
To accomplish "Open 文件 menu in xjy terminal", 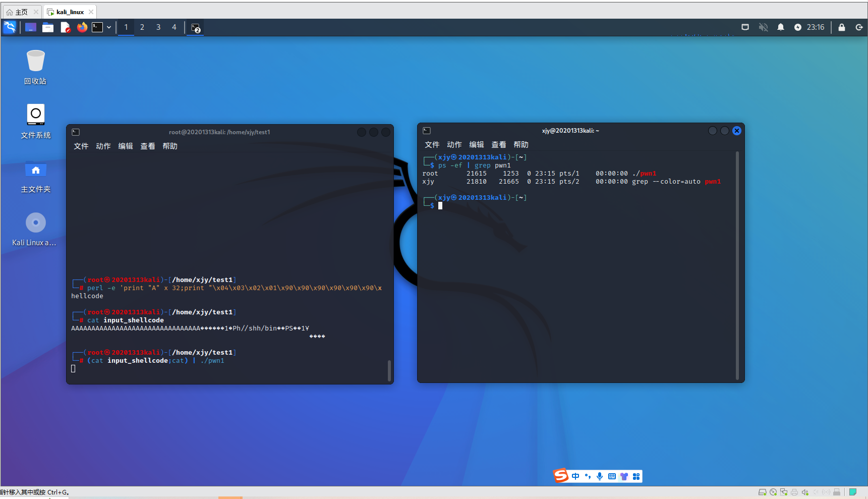I will [x=432, y=144].
